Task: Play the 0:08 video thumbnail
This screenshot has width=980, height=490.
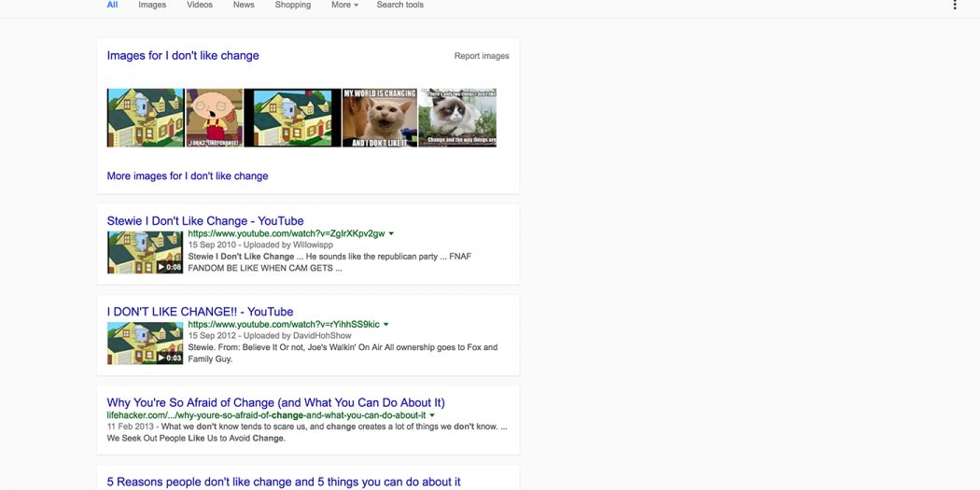Action: click(145, 253)
